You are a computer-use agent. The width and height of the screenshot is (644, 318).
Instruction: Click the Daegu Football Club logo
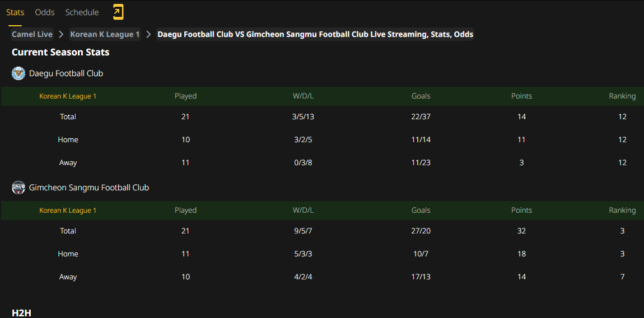point(18,73)
